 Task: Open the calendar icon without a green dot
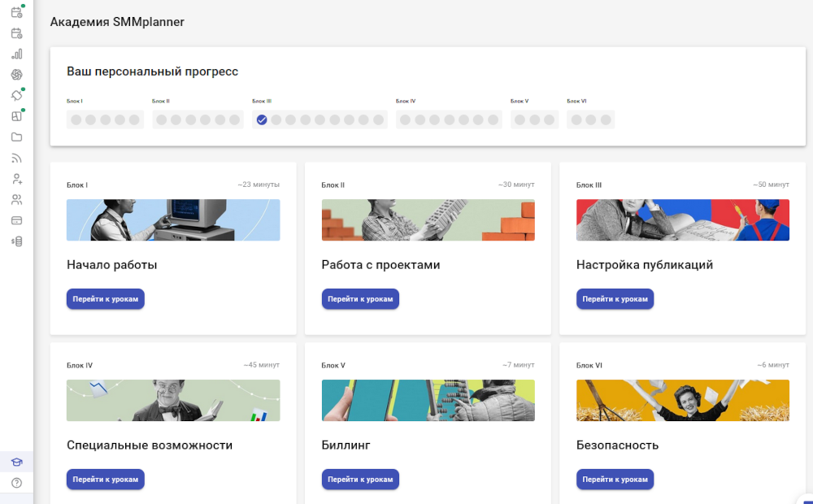(x=16, y=33)
